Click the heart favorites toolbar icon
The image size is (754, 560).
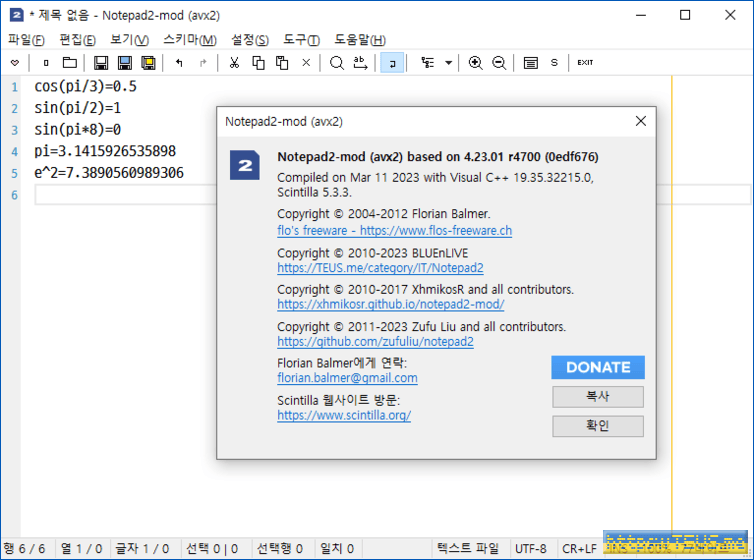pyautogui.click(x=15, y=63)
